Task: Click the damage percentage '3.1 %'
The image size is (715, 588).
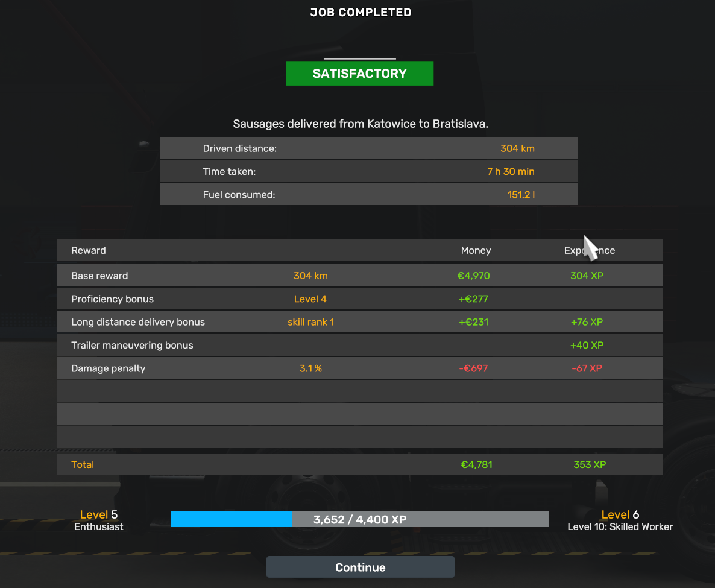Action: 310,368
